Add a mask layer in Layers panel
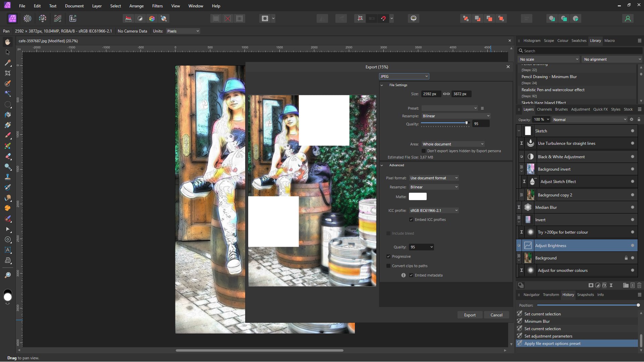The width and height of the screenshot is (644, 362). pos(591,285)
